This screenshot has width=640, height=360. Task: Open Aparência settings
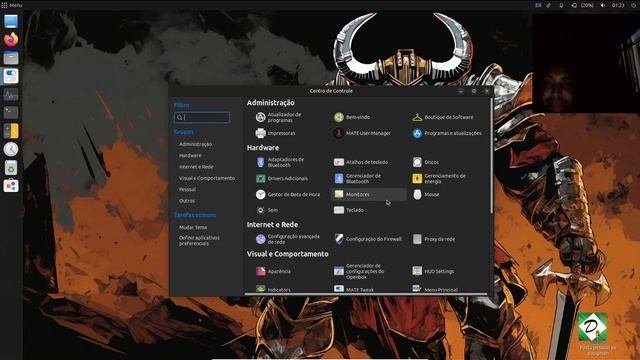pos(273,271)
